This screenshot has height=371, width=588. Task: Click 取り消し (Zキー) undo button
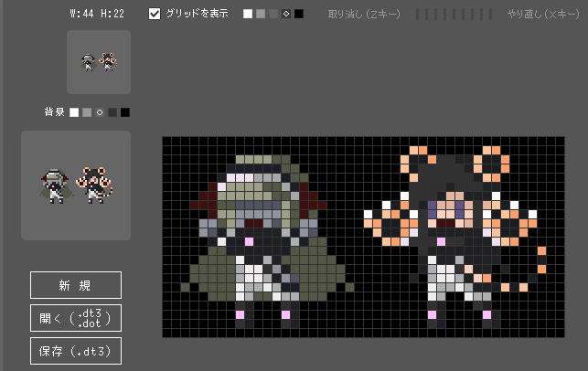[364, 15]
